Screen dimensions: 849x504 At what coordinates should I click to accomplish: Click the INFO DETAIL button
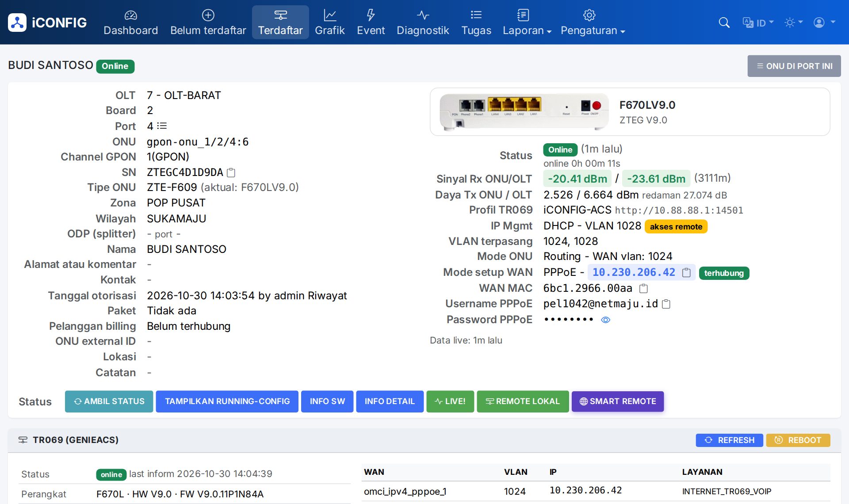tap(390, 401)
